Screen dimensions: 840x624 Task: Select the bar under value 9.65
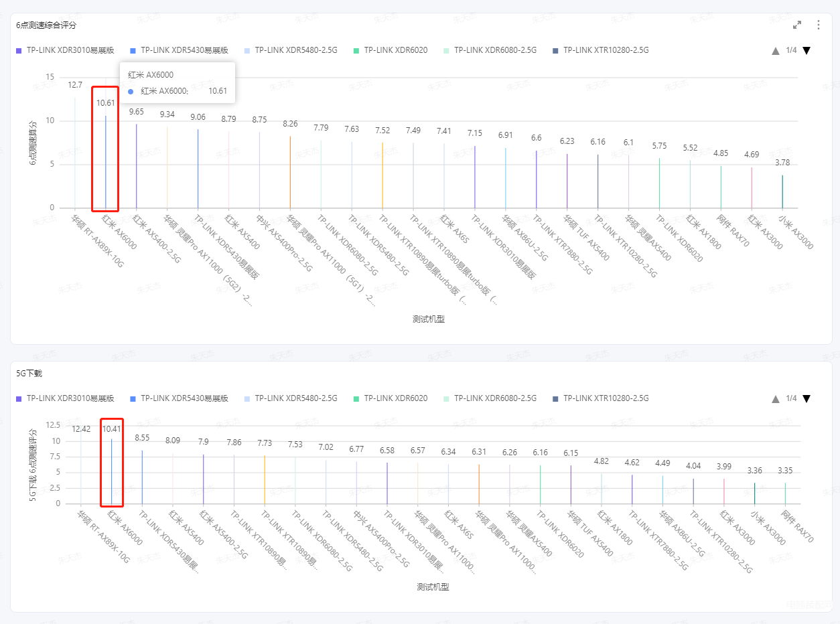tap(136, 166)
